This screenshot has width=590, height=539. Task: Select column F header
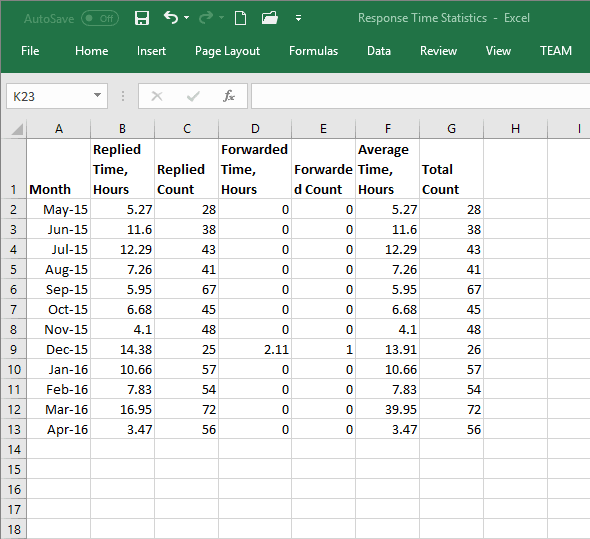pyautogui.click(x=388, y=129)
